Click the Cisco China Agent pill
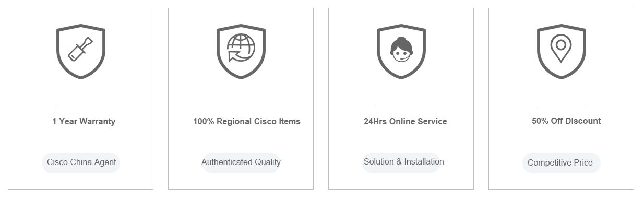The width and height of the screenshot is (644, 199). [x=81, y=162]
